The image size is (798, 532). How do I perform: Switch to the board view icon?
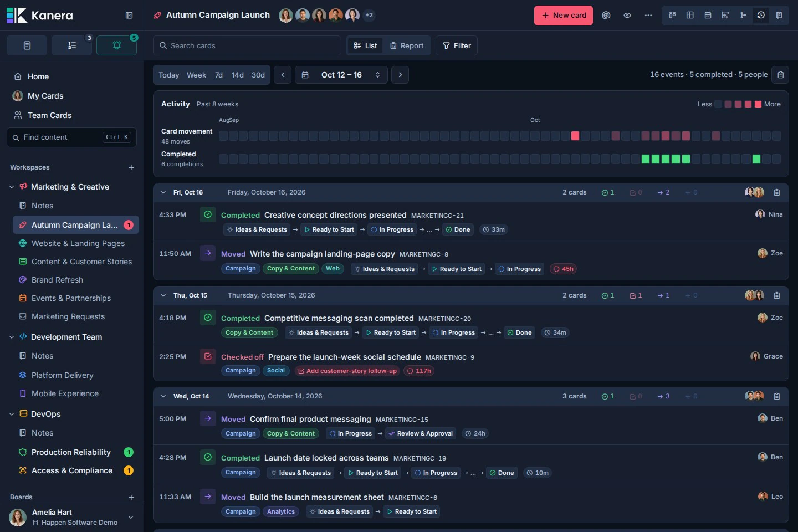[x=672, y=16]
